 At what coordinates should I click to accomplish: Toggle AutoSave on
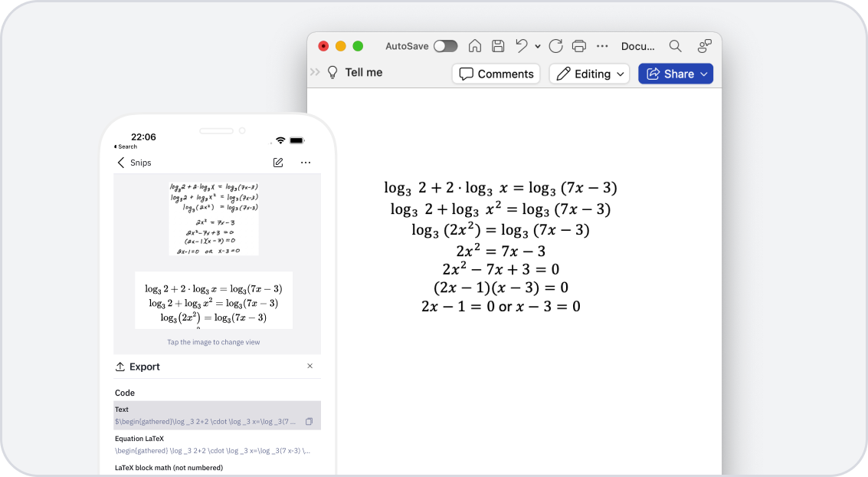tap(445, 46)
